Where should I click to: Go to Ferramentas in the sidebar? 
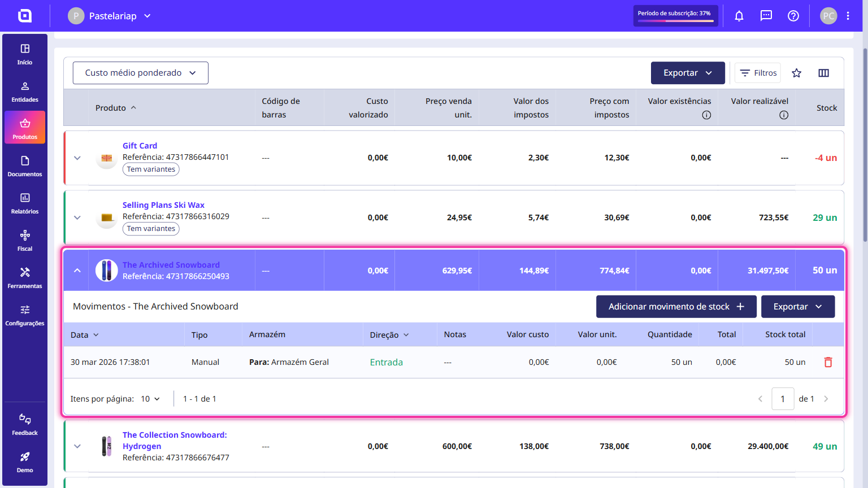coord(25,278)
